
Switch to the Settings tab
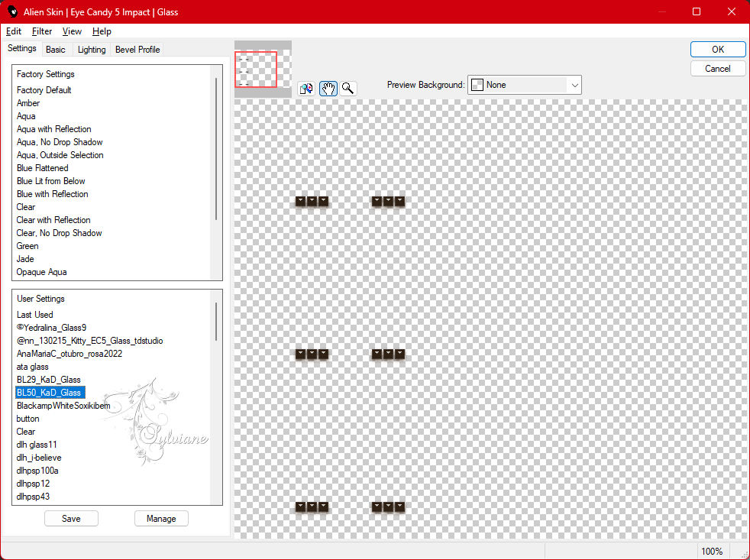coord(22,48)
